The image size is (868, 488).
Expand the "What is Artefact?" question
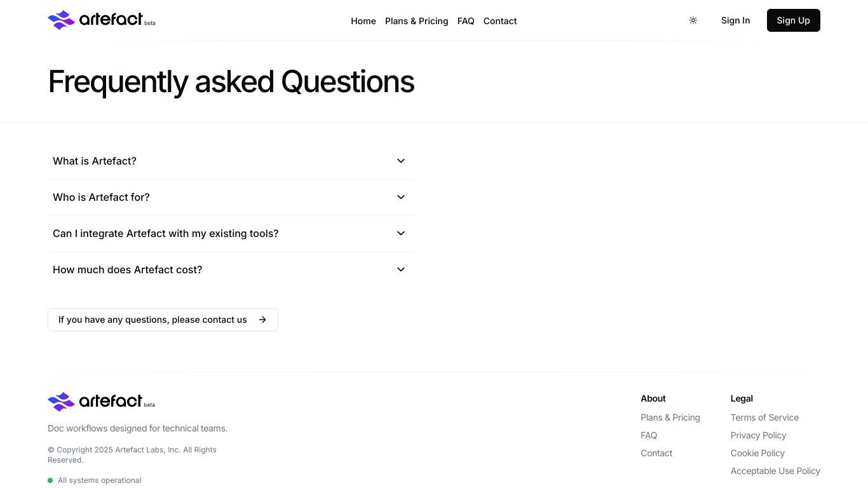(231, 161)
